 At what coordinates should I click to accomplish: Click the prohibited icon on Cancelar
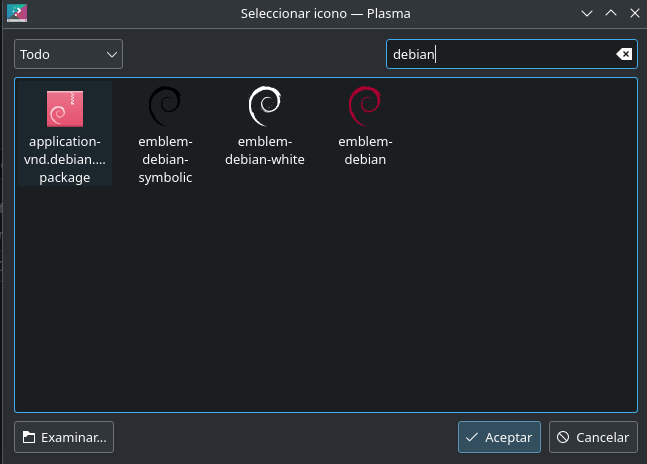point(563,437)
